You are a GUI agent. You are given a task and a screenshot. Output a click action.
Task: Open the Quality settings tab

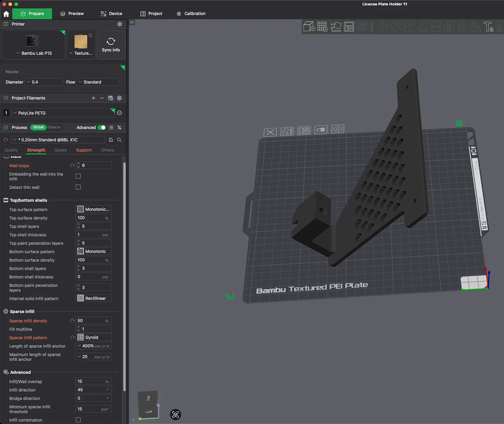11,150
